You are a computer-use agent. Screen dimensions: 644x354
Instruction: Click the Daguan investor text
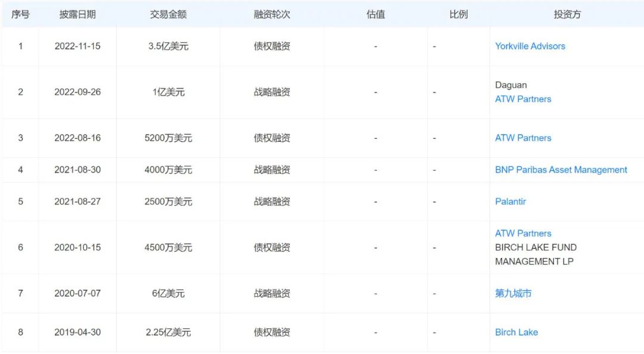click(x=511, y=85)
